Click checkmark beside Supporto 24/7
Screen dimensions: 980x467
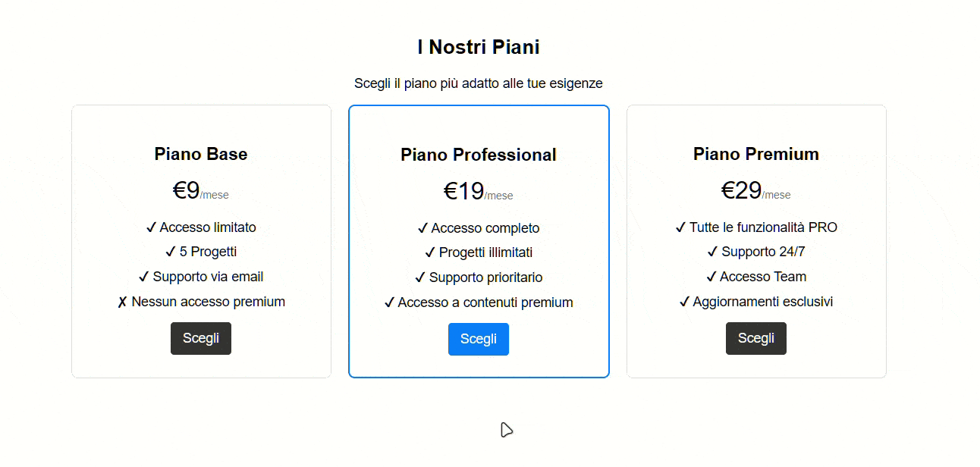pos(712,252)
